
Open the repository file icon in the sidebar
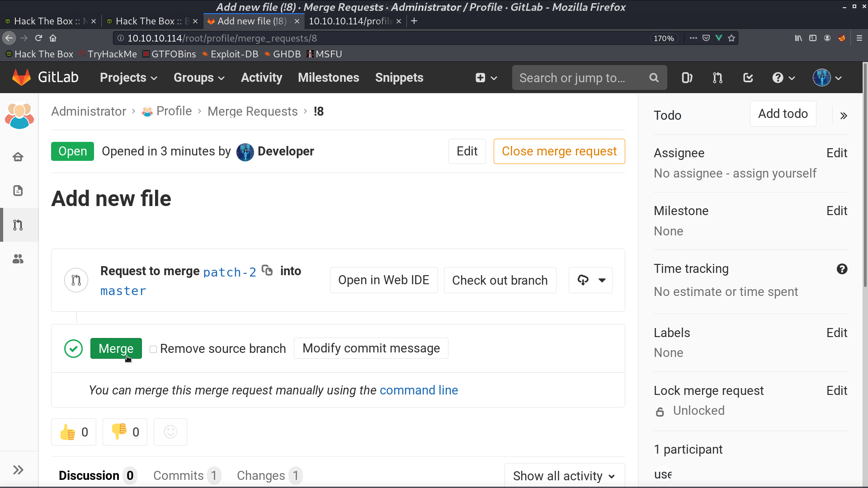(x=18, y=191)
